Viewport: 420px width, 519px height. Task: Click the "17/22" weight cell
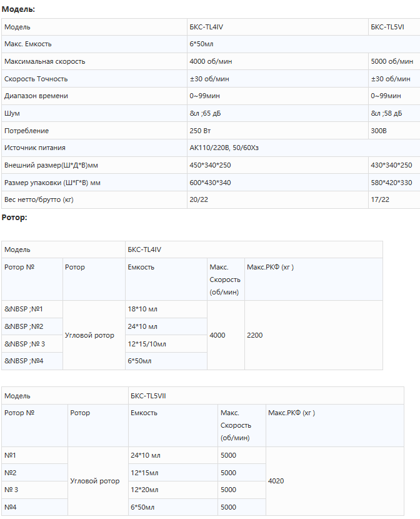click(380, 199)
